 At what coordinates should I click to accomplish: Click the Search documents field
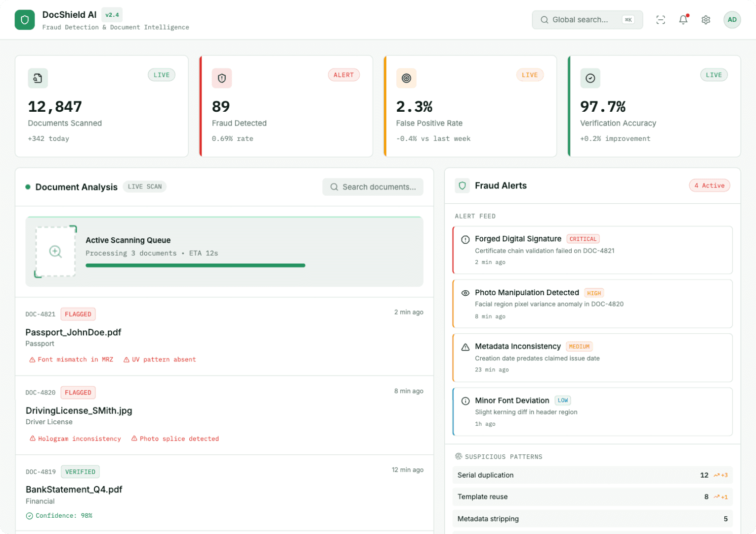tap(373, 187)
